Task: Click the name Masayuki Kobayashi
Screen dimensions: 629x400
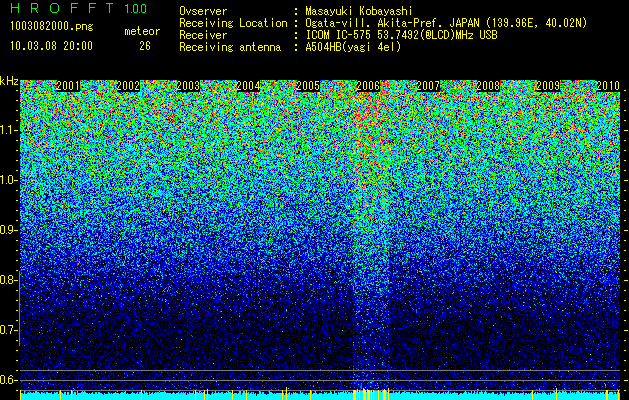Action: click(x=359, y=11)
